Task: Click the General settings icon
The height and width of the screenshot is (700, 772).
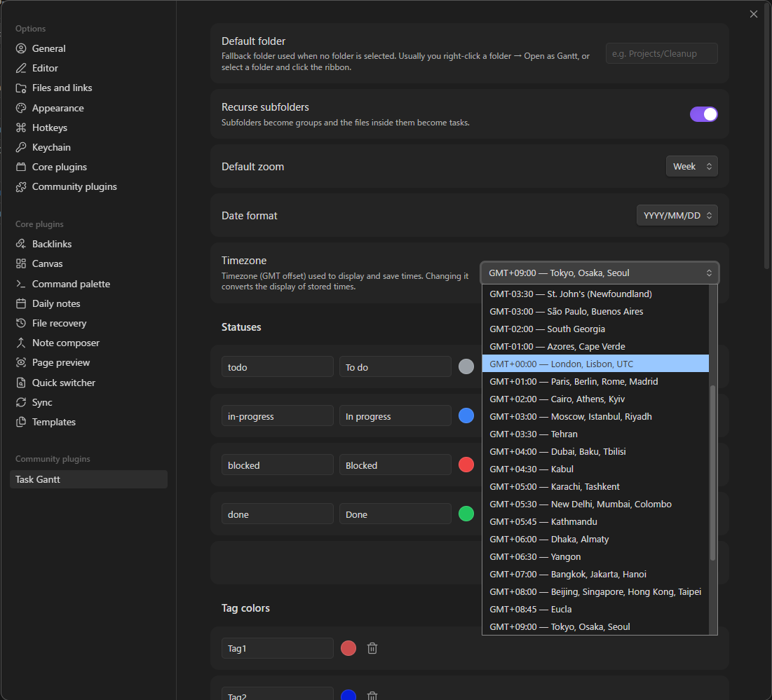Action: tap(20, 48)
